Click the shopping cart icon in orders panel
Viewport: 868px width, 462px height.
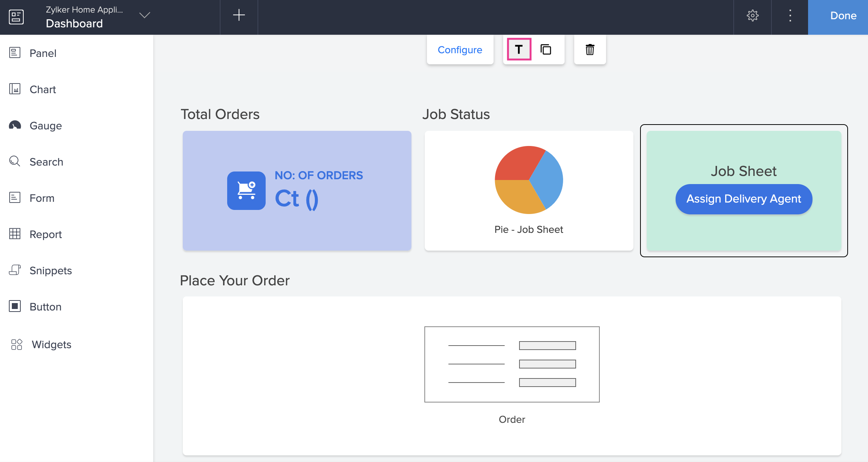click(246, 191)
